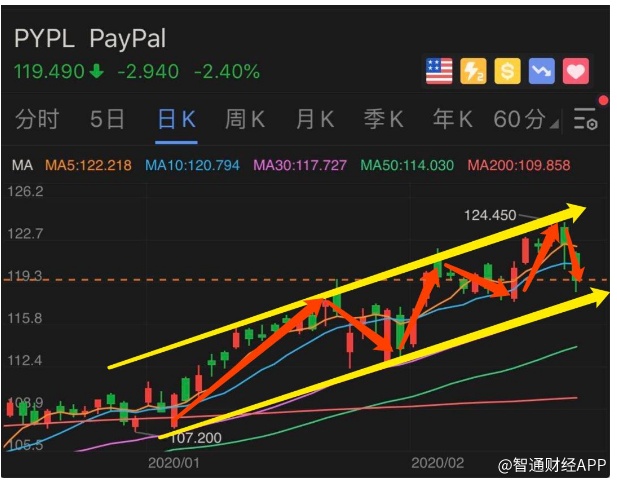Click the 122.7 price axis label

25,234
